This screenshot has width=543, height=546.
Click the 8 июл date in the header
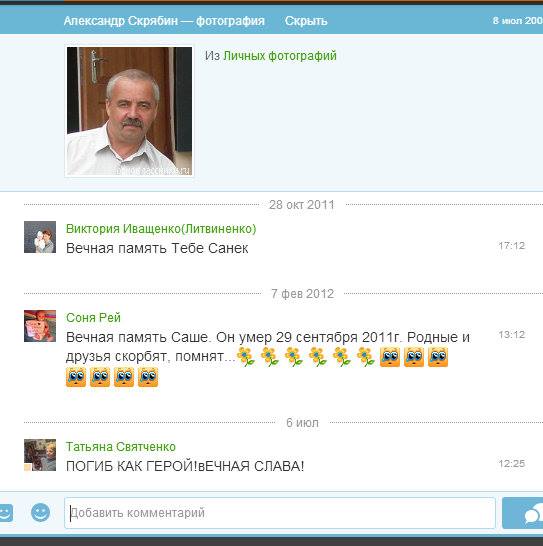(x=518, y=21)
